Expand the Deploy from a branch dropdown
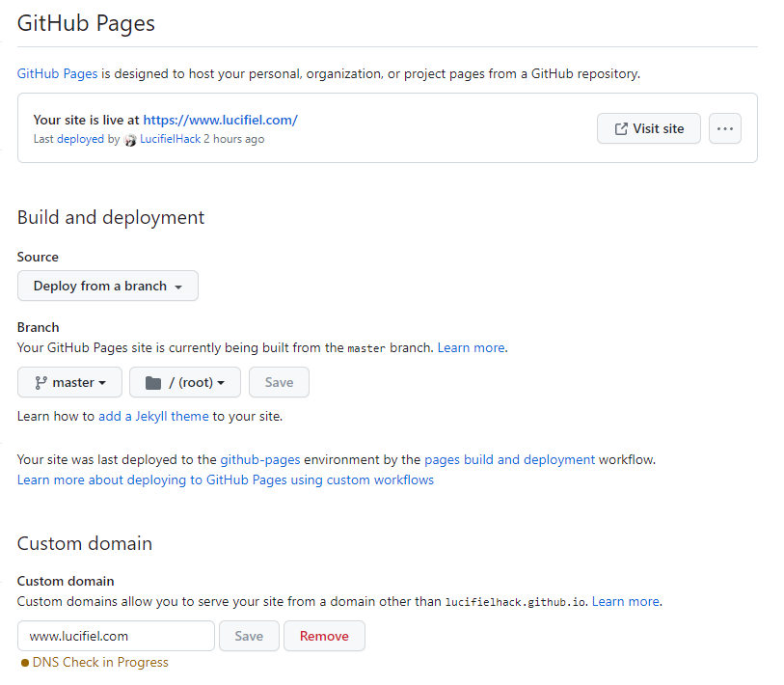Viewport: 784px width, 685px height. [x=108, y=286]
